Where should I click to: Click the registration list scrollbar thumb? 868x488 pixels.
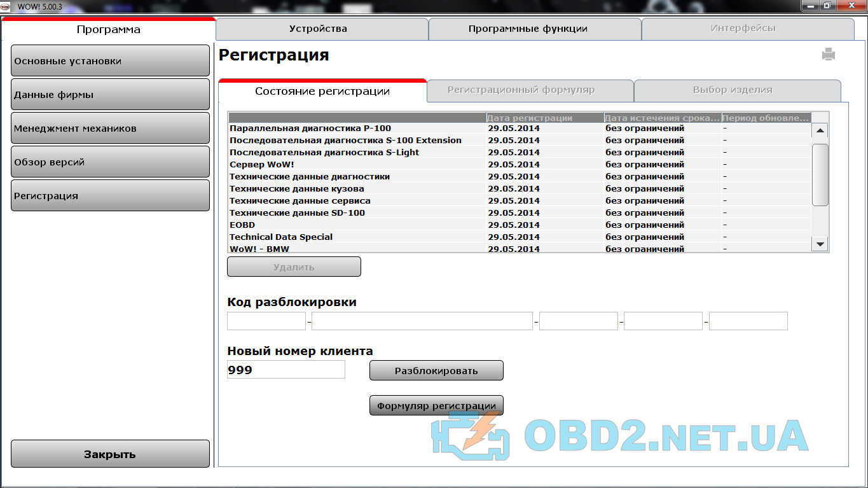point(820,175)
